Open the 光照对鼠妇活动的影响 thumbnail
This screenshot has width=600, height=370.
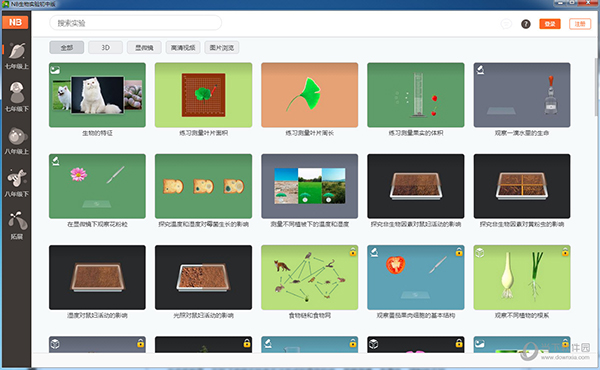click(204, 277)
